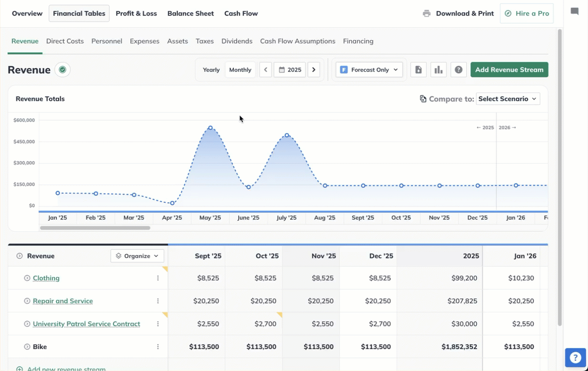Open the bar chart view icon
This screenshot has height=371, width=588.
coord(438,70)
